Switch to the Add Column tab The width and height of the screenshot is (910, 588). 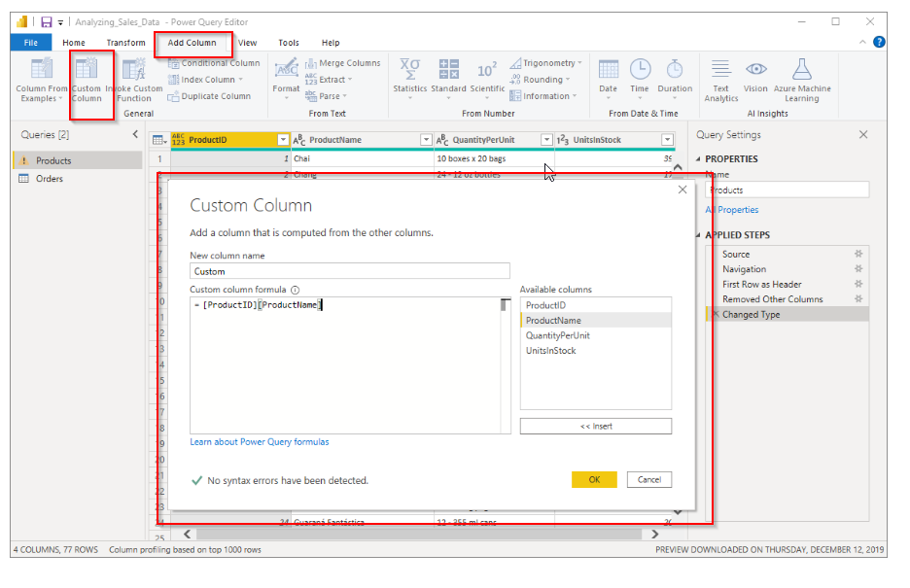coord(192,43)
